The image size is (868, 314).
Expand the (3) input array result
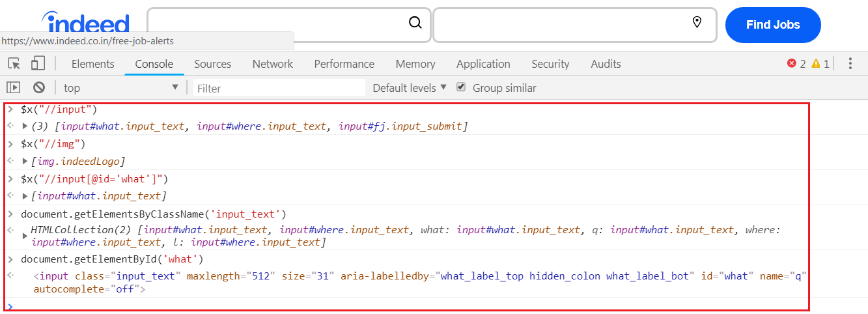coord(25,126)
